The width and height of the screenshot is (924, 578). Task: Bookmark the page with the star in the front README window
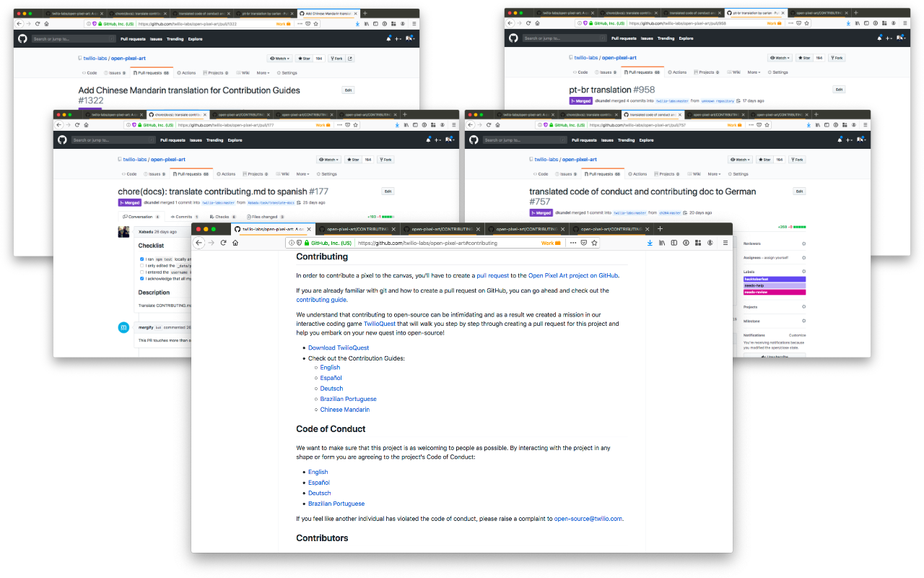[594, 243]
